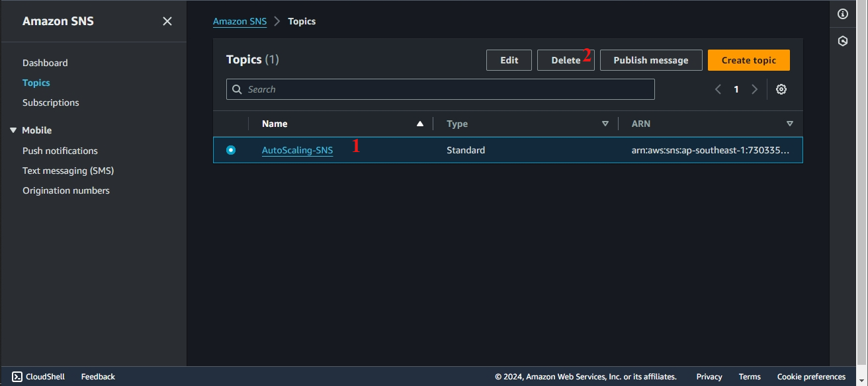Viewport: 868px width, 386px height.
Task: Click Amazon SNS breadcrumb link
Action: point(239,21)
